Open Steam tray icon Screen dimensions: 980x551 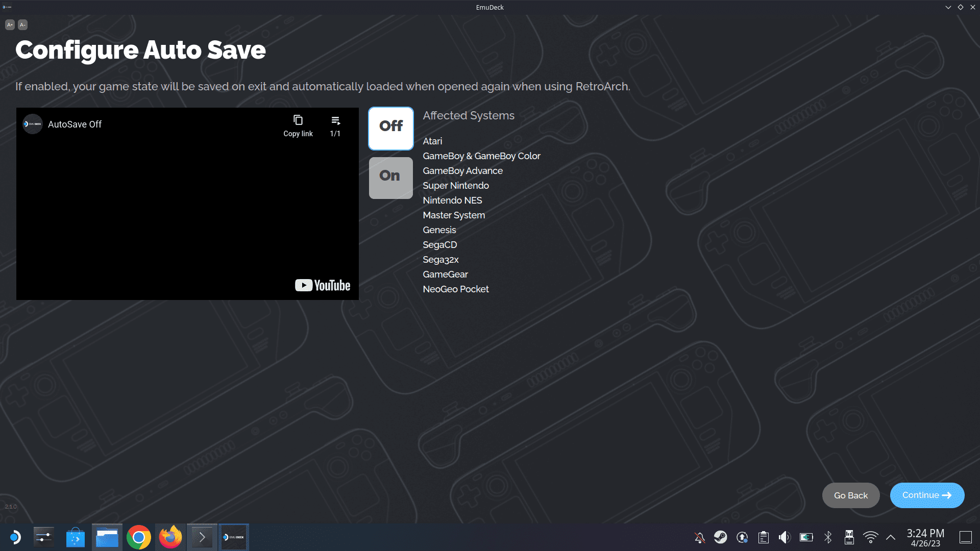point(721,537)
